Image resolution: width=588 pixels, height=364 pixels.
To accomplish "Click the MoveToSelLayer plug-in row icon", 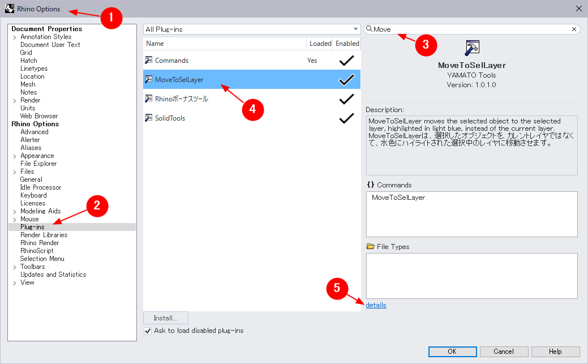I will [x=148, y=79].
